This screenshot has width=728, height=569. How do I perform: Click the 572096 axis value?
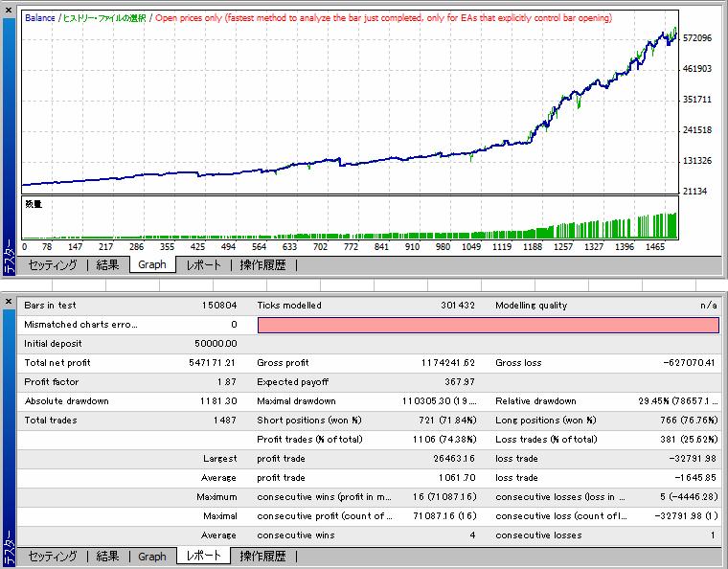tap(697, 38)
